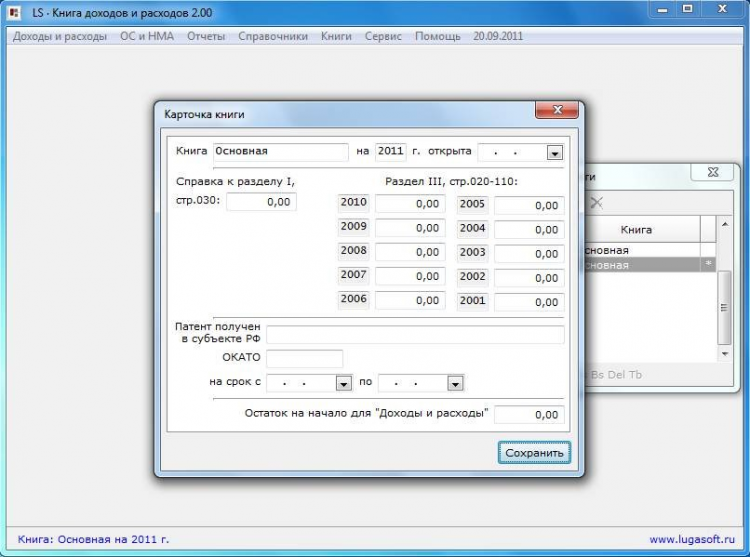750x557 pixels.
Task: Click the 2010 amount field
Action: coord(410,204)
